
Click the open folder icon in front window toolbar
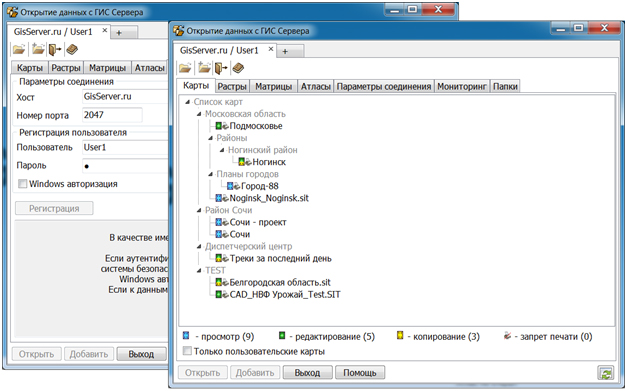click(185, 68)
